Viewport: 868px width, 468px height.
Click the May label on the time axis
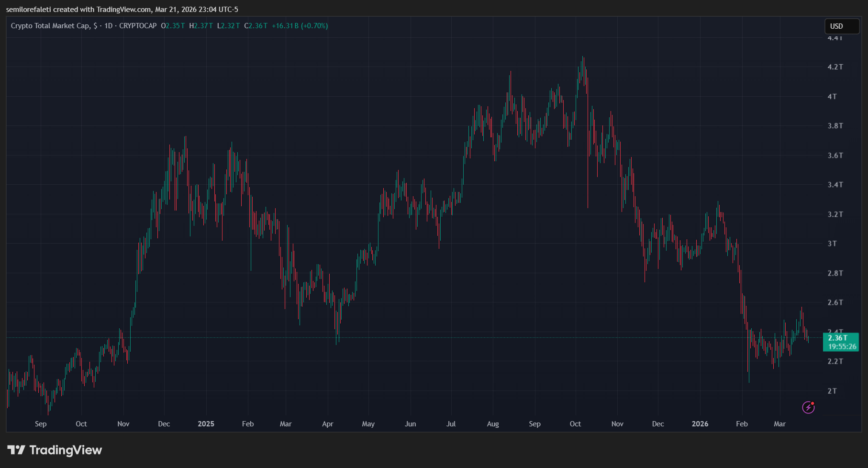click(368, 424)
